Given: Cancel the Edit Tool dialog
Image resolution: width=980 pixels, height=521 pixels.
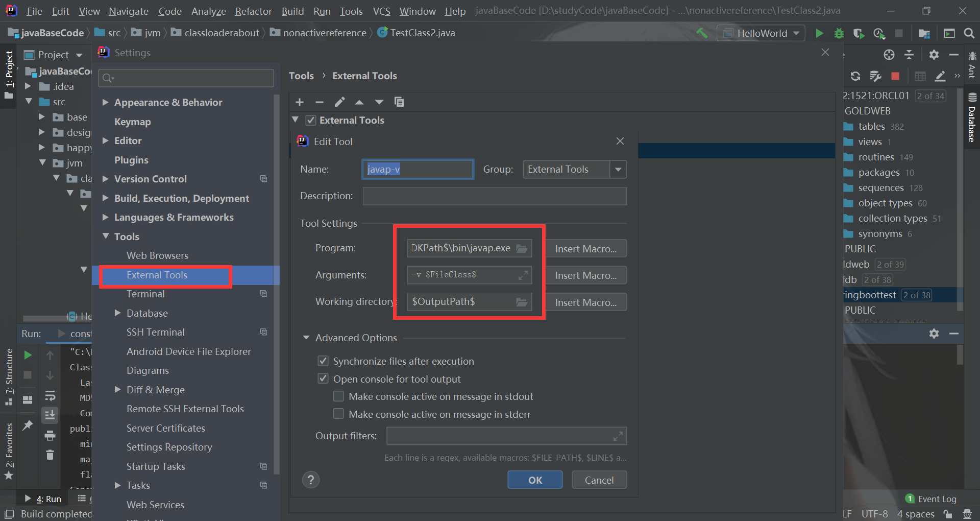Looking at the screenshot, I should coord(599,480).
